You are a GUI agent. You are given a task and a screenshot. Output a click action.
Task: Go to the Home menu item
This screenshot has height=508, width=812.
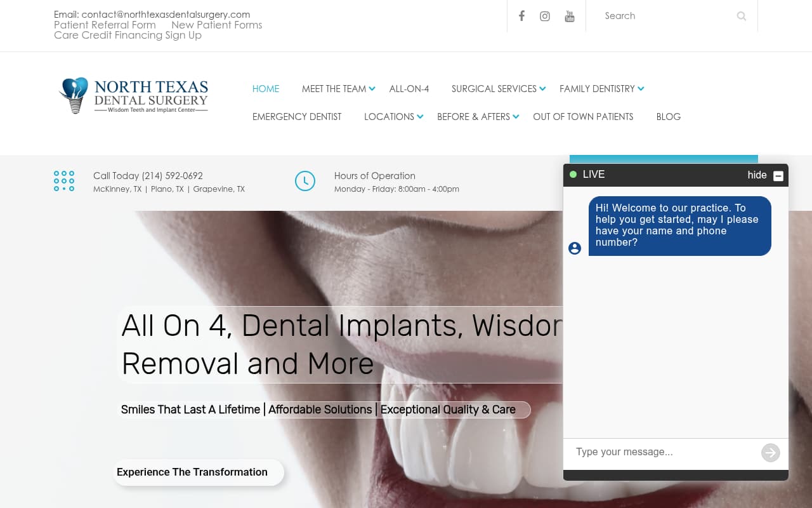(266, 89)
